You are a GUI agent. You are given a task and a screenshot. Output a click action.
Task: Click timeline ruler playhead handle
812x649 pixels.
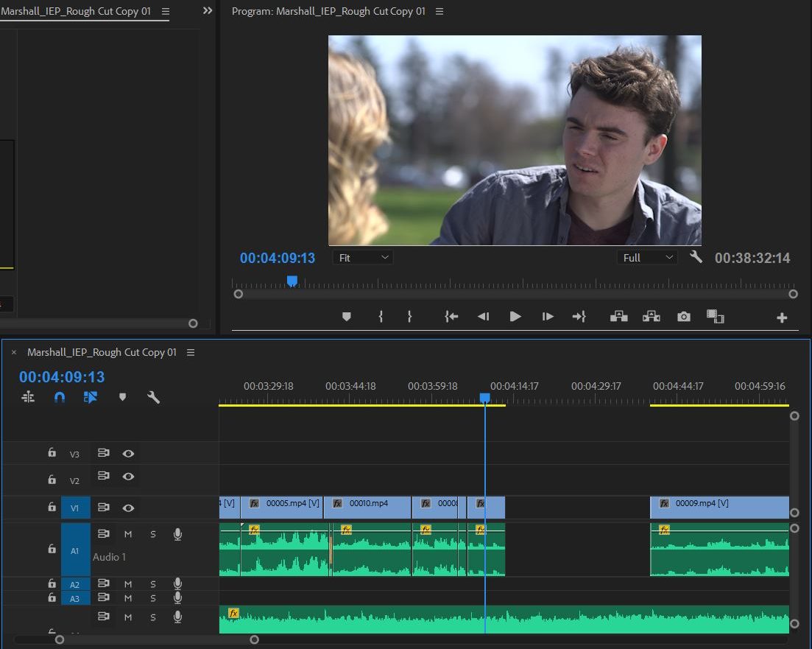coord(484,398)
